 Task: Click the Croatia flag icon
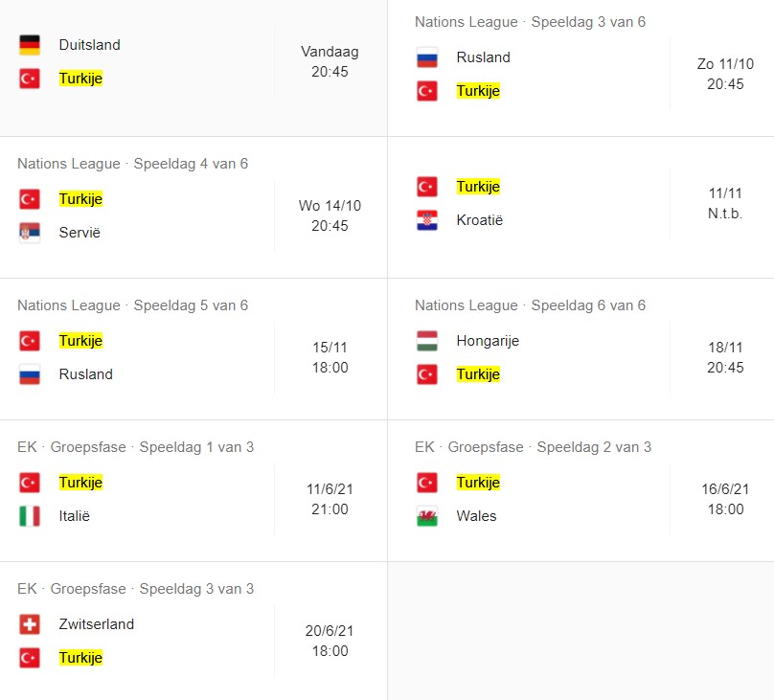[427, 220]
